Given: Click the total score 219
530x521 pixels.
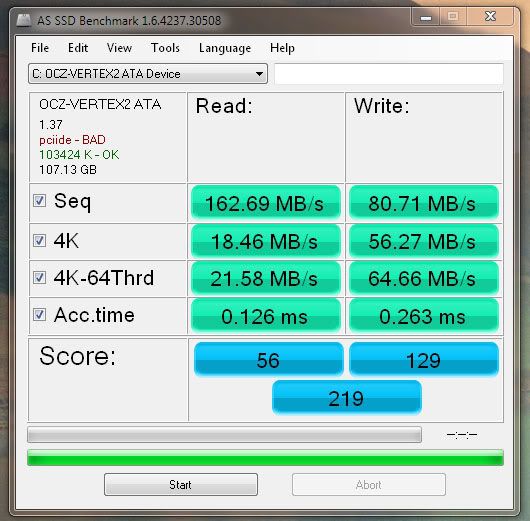Looking at the screenshot, I should (x=347, y=398).
